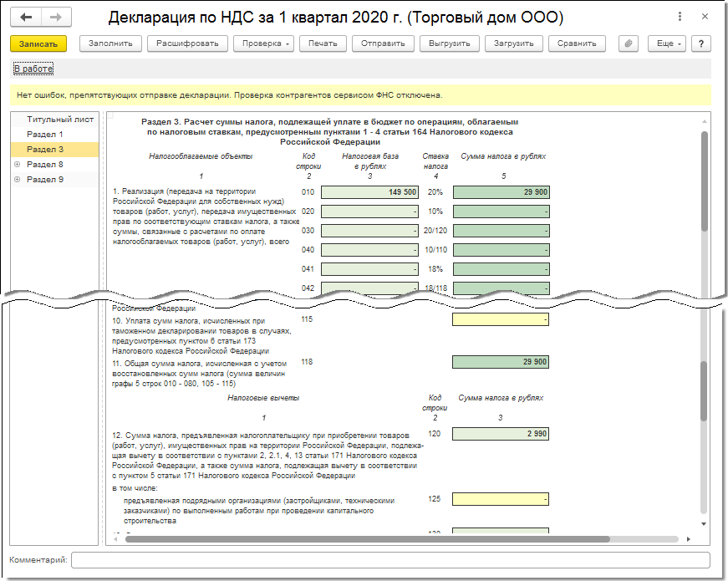Select Раздел 1 in the section list
The height and width of the screenshot is (581, 728).
[44, 135]
